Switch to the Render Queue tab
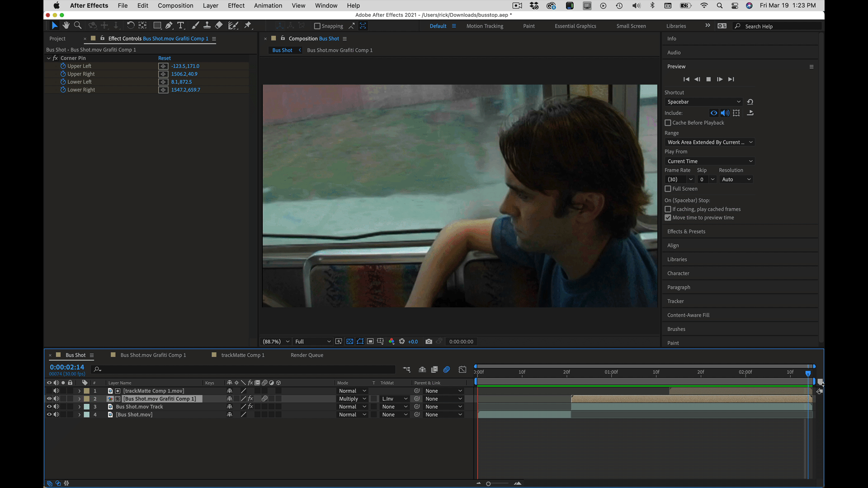Viewport: 868px width, 488px height. (x=307, y=355)
